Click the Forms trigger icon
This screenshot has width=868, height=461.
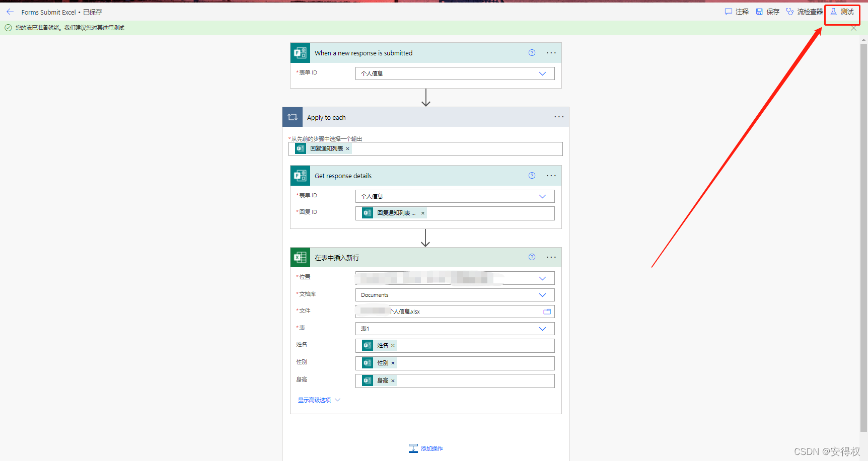tap(300, 53)
